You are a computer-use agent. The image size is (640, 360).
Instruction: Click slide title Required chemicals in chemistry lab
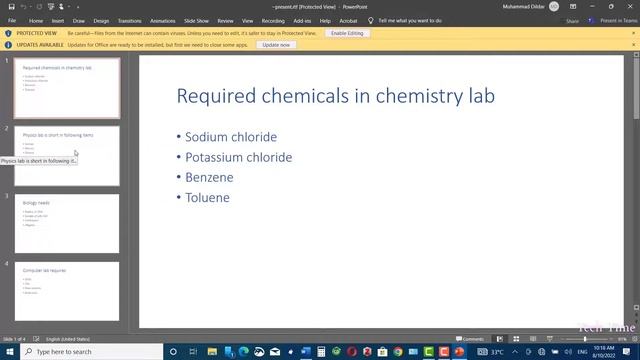coord(336,96)
